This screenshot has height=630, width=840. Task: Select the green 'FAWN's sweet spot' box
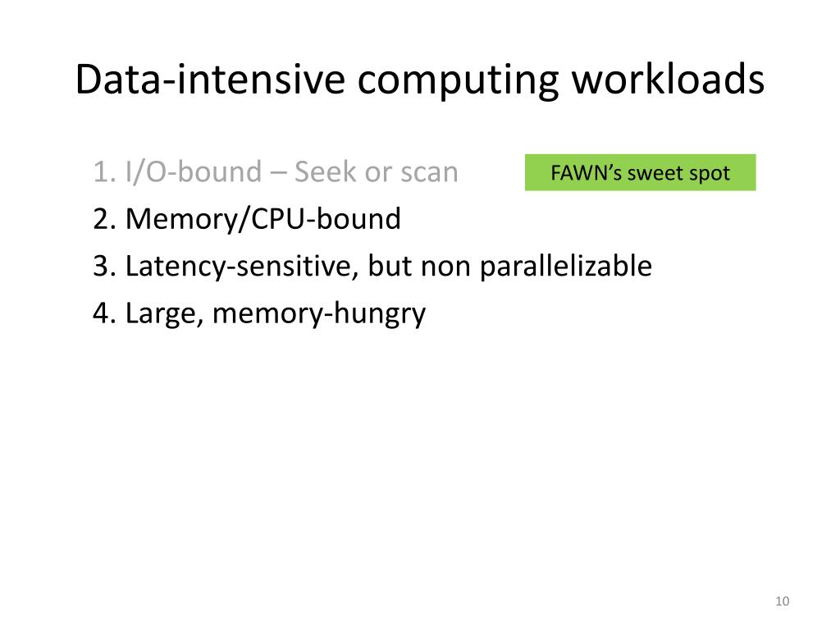(640, 172)
